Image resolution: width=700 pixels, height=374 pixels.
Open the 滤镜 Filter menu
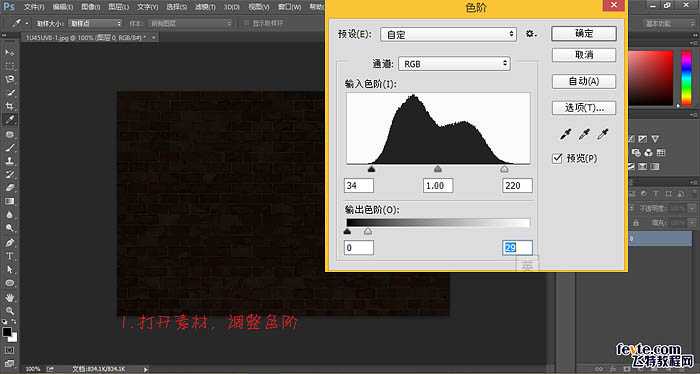(205, 7)
